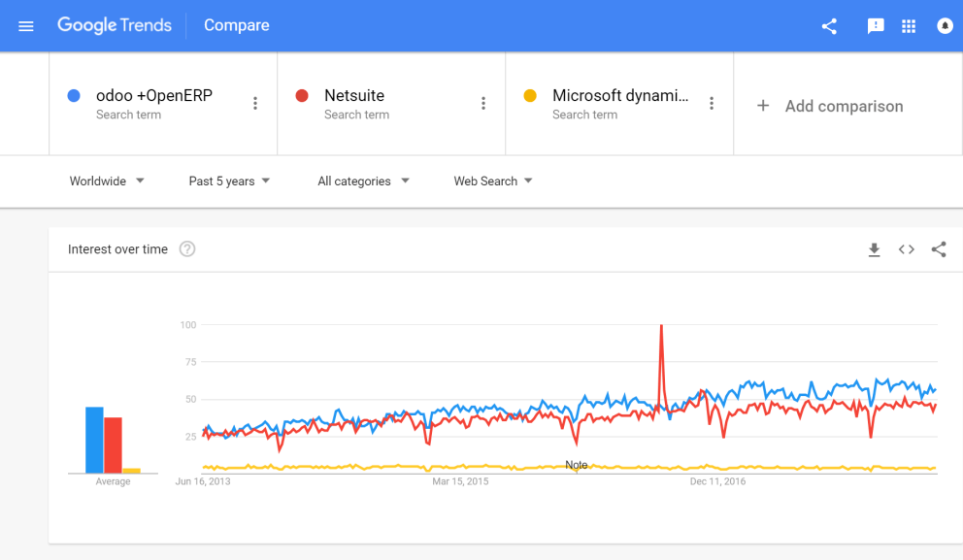Click the Dec 11, 2016 axis label
The height and width of the screenshot is (560, 963).
(x=718, y=481)
